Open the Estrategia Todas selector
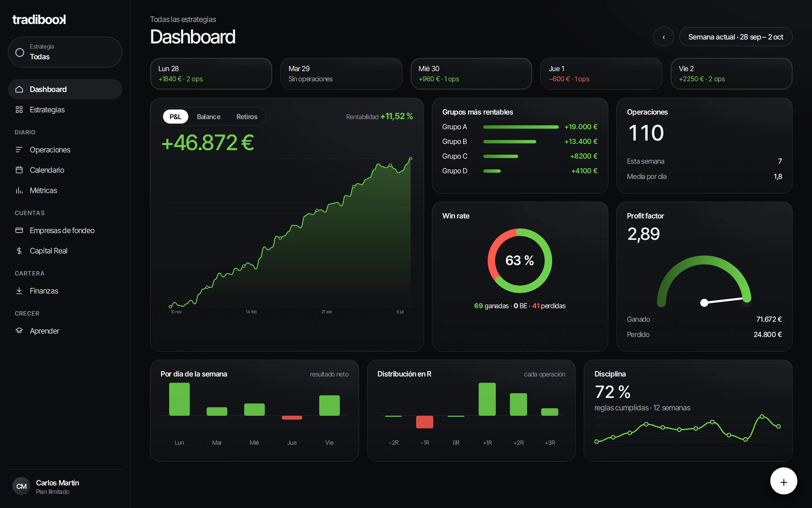This screenshot has width=812, height=508. pos(65,52)
